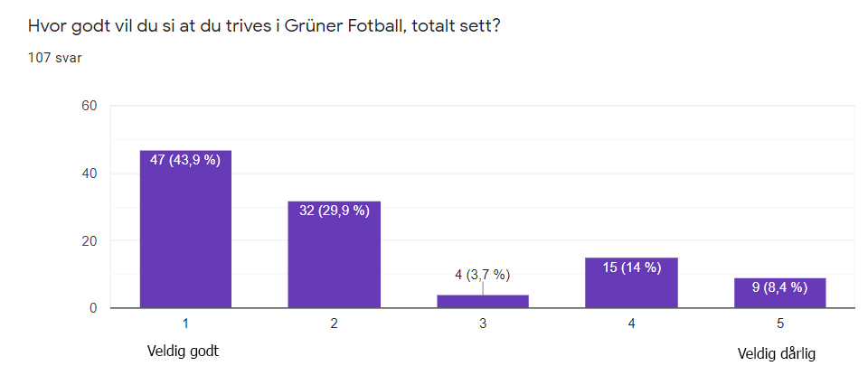Image resolution: width=868 pixels, height=366 pixels.
Task: Click the short bar for rating 3
Action: click(483, 302)
